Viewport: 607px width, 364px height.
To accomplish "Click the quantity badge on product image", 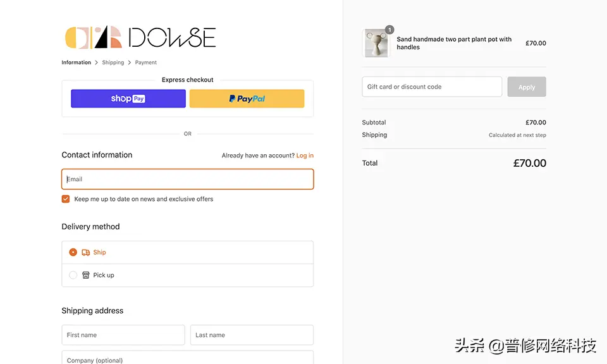I will 389,30.
